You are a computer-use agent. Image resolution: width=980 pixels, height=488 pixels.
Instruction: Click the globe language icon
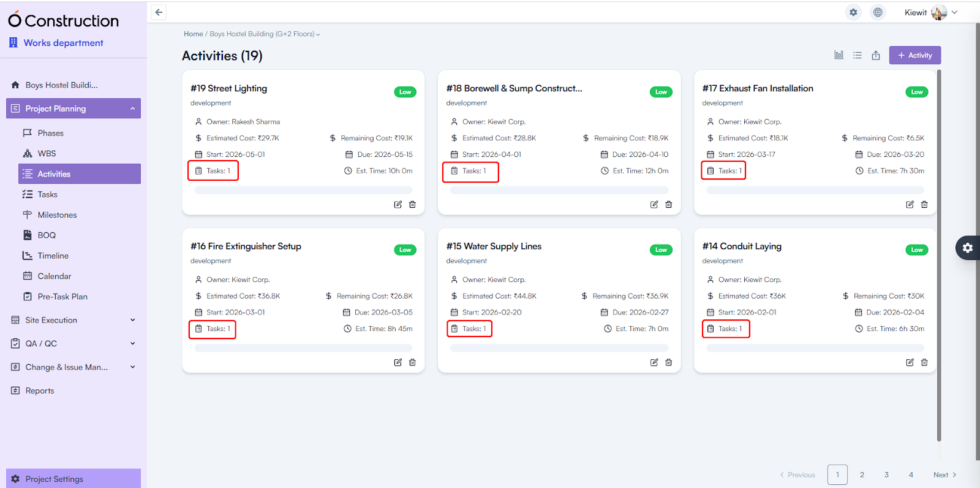[x=878, y=12]
